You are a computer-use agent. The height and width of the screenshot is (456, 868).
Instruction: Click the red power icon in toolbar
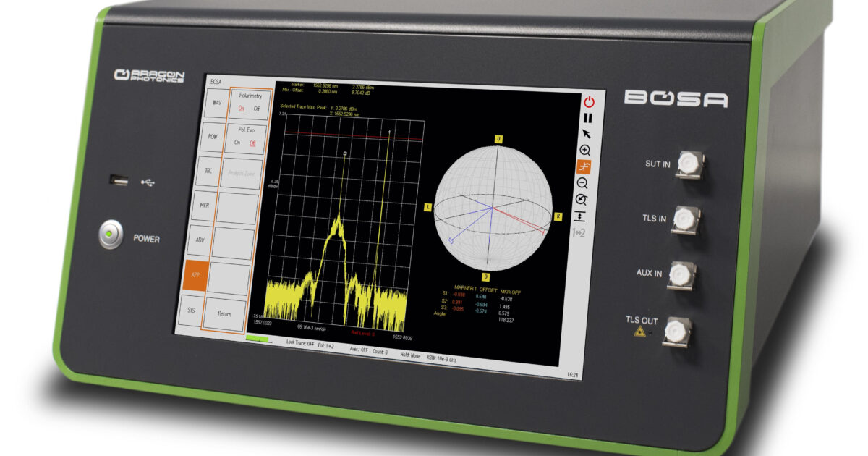click(589, 102)
